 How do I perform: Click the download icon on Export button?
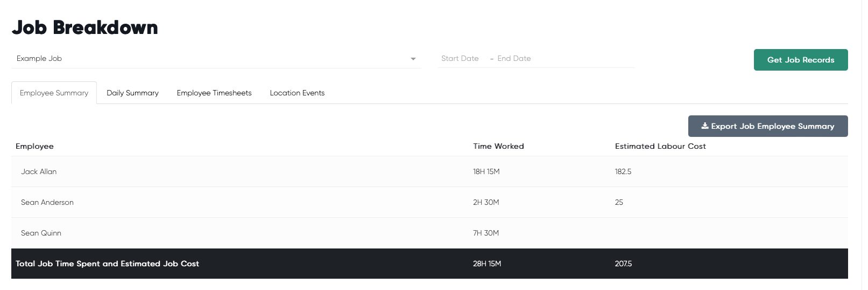pyautogui.click(x=704, y=126)
